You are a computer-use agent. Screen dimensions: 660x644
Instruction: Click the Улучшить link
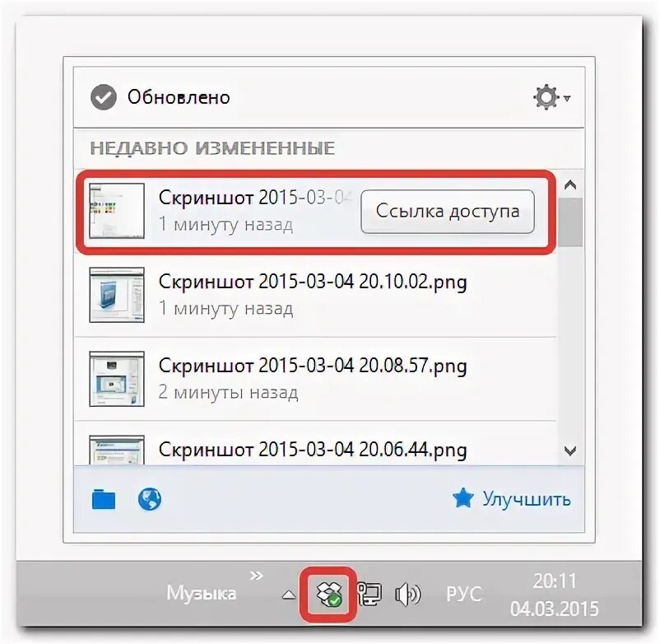point(527,499)
